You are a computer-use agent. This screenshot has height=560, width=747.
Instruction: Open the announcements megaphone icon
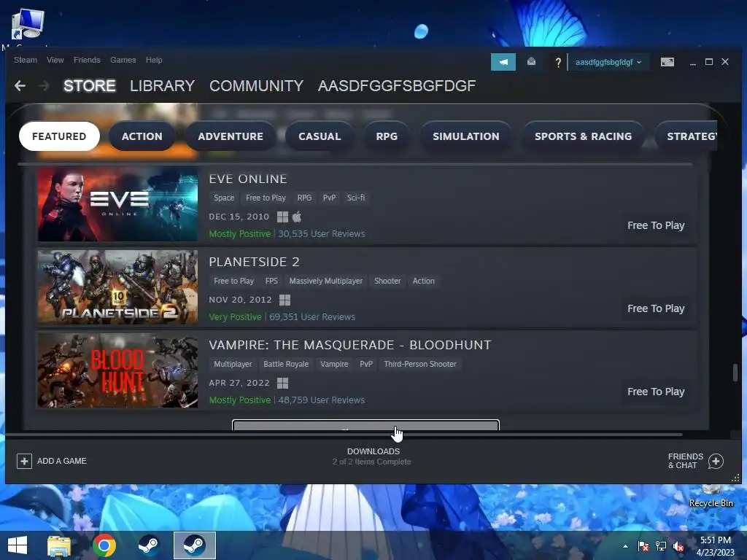click(x=503, y=62)
